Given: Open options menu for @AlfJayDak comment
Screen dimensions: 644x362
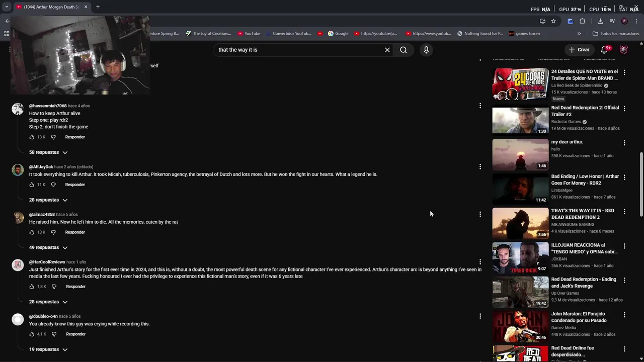Looking at the screenshot, I should [x=480, y=166].
